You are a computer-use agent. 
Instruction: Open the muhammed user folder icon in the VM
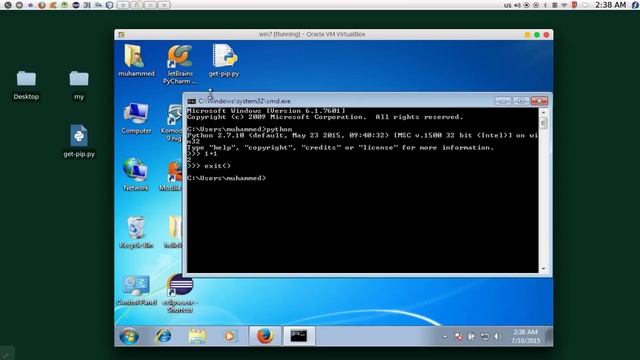(136, 60)
